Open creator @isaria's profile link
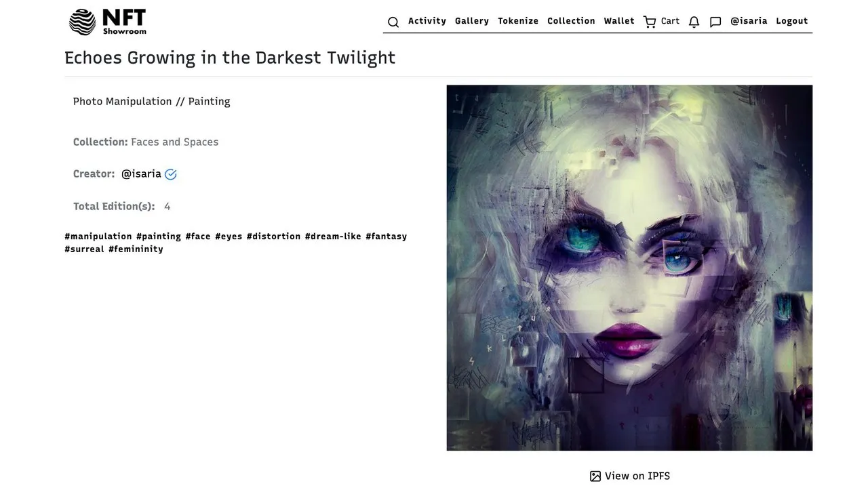Image resolution: width=868 pixels, height=490 pixels. click(141, 173)
